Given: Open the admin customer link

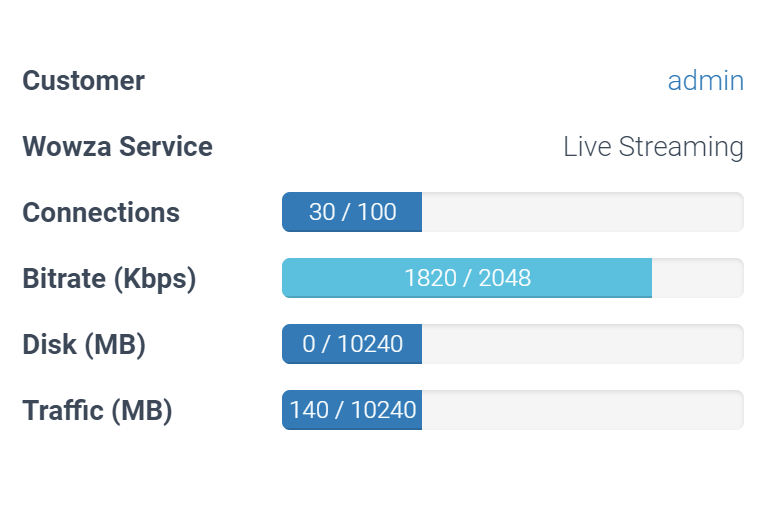Looking at the screenshot, I should click(705, 81).
